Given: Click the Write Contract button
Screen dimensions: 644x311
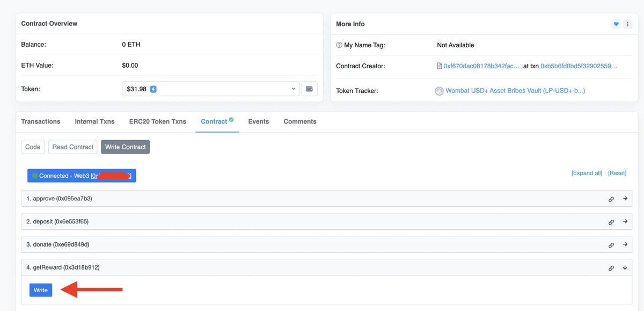Looking at the screenshot, I should coord(126,147).
